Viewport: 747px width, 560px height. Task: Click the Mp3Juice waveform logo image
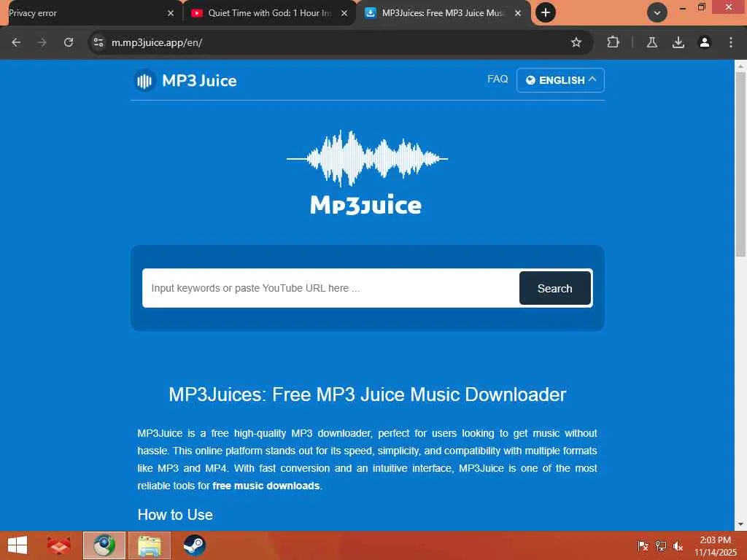pos(366,172)
